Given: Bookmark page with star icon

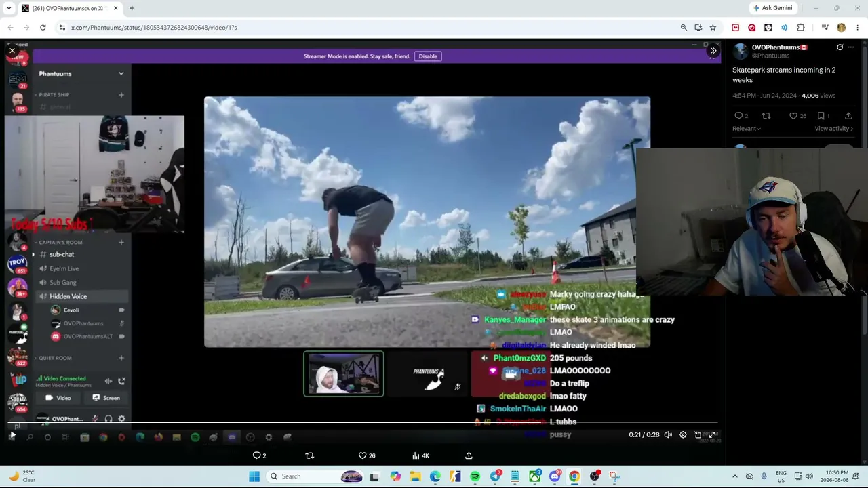Looking at the screenshot, I should [x=713, y=28].
